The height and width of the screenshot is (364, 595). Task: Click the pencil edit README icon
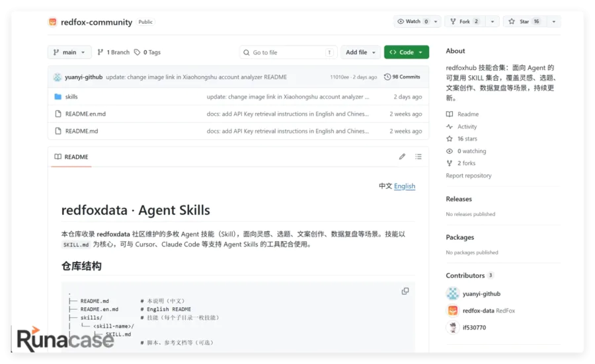coord(402,157)
